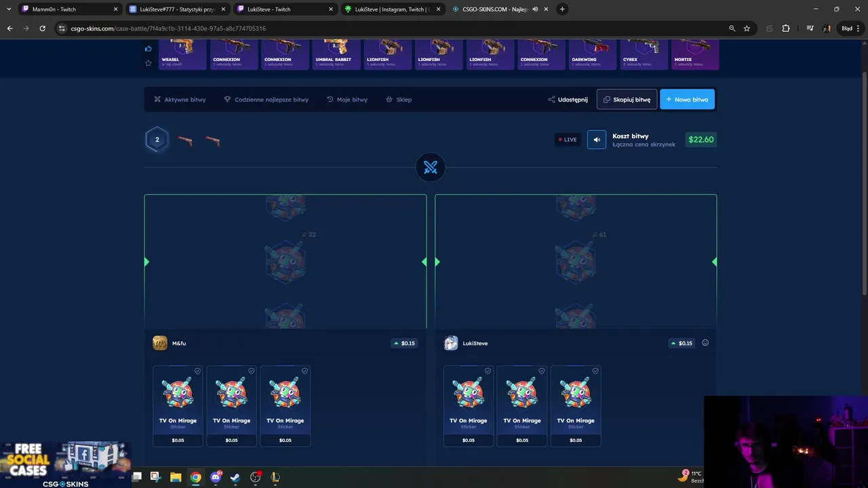Click the thumbs-up like icon
Image resolution: width=868 pixels, height=488 pixels.
click(x=149, y=49)
